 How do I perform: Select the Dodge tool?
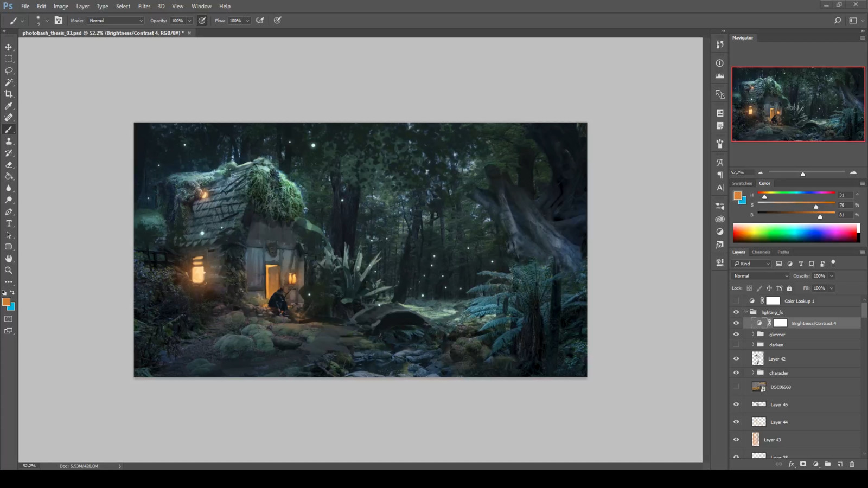click(x=9, y=200)
